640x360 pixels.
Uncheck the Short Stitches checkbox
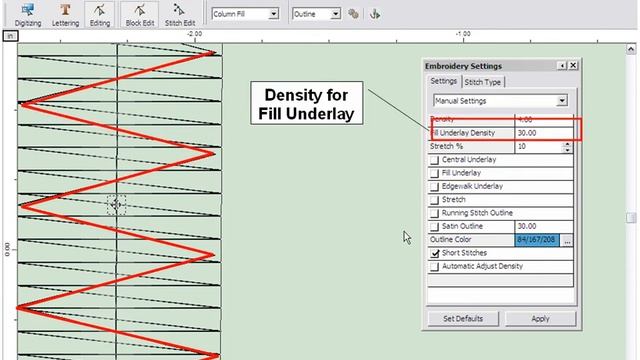[x=434, y=253]
